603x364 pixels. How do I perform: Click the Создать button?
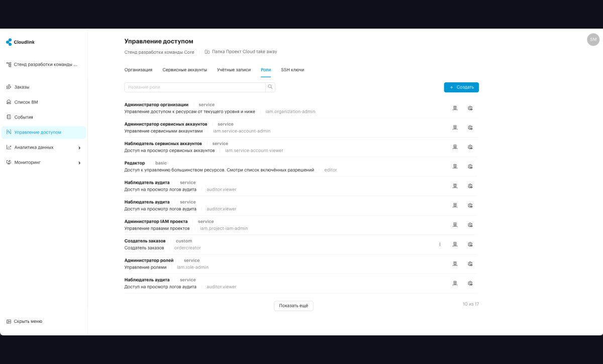pos(461,87)
